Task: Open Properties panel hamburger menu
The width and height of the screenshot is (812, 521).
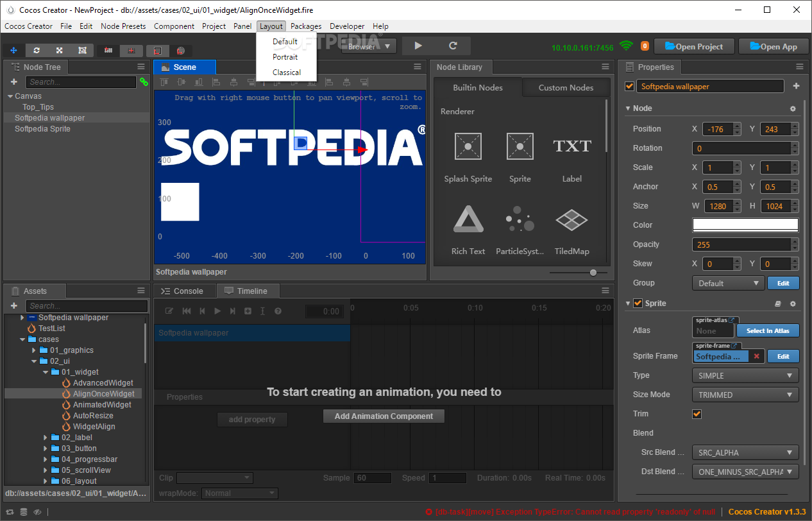Action: (x=799, y=67)
